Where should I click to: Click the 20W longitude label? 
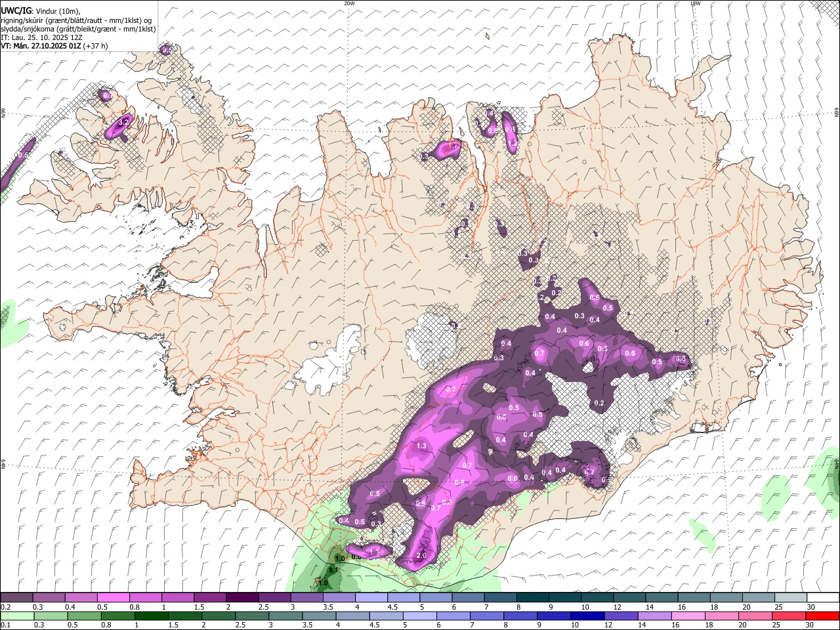coord(349,3)
